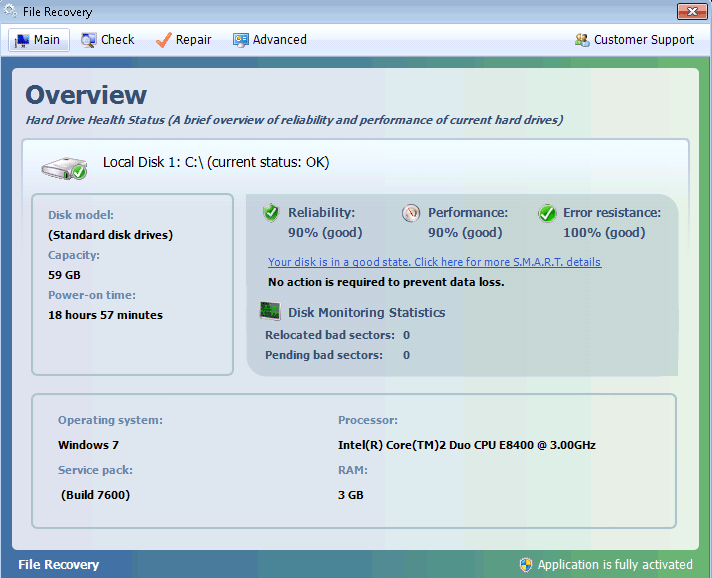Click the Error resistance checkmark icon
This screenshot has width=712, height=578.
click(547, 213)
